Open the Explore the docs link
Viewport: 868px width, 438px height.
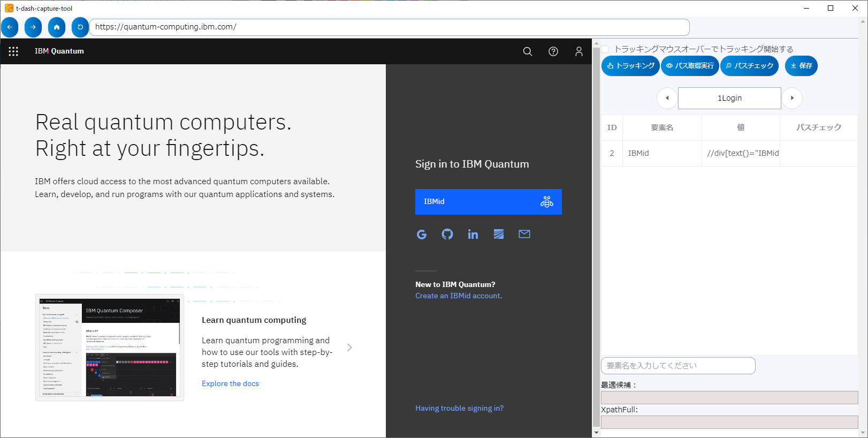[x=230, y=383]
